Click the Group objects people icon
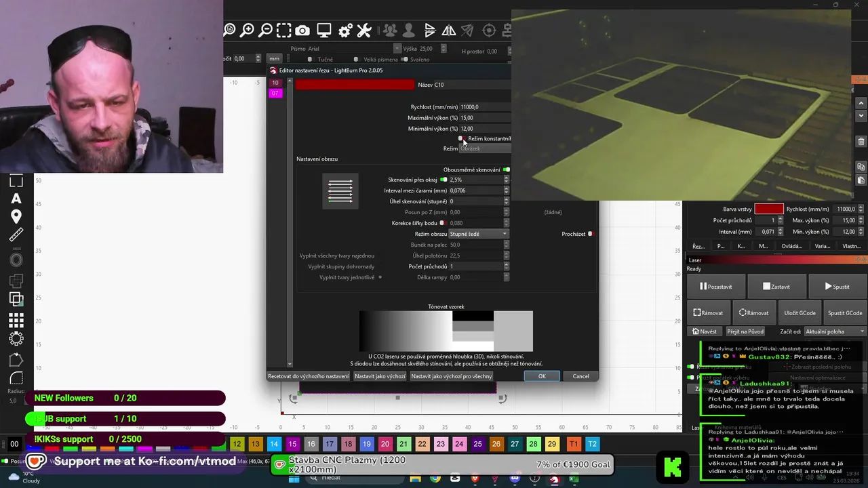The width and height of the screenshot is (868, 488). tap(390, 30)
